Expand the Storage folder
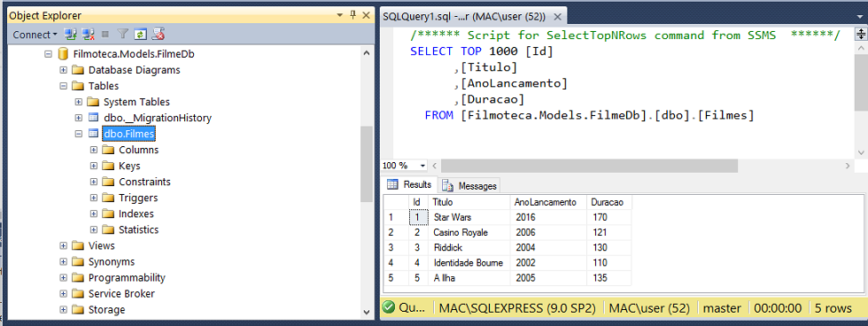 tap(63, 310)
